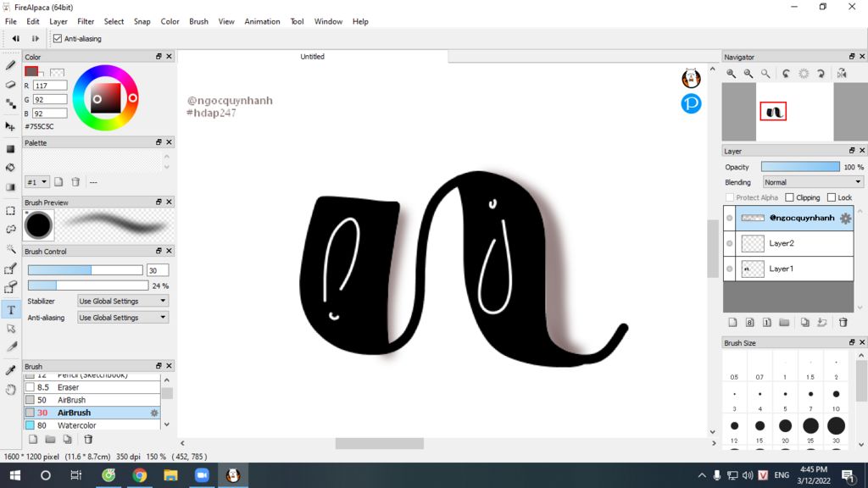
Task: Select the Eyedropper tool
Action: pyautogui.click(x=10, y=370)
